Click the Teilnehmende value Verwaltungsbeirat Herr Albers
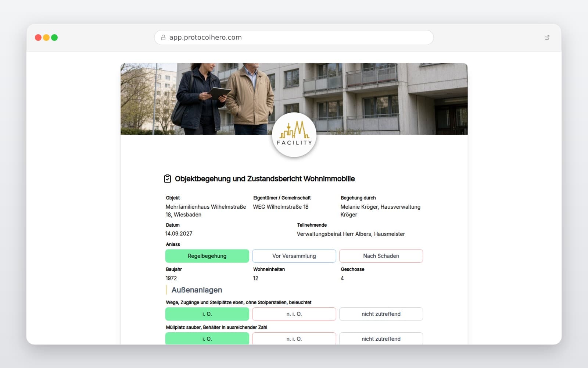This screenshot has height=368, width=588. click(351, 234)
